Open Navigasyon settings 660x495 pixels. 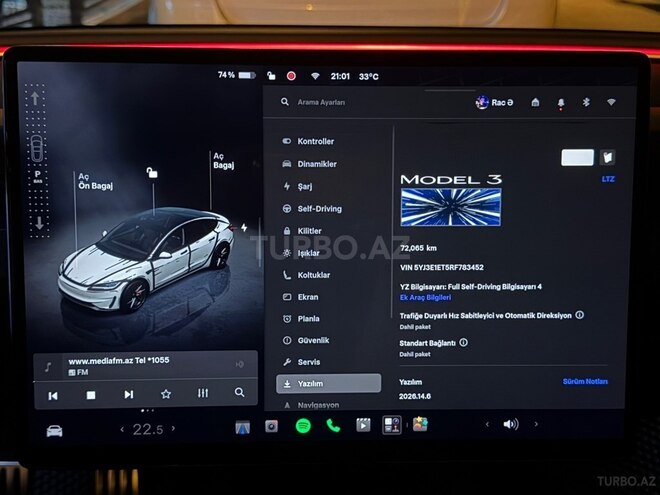click(x=311, y=405)
